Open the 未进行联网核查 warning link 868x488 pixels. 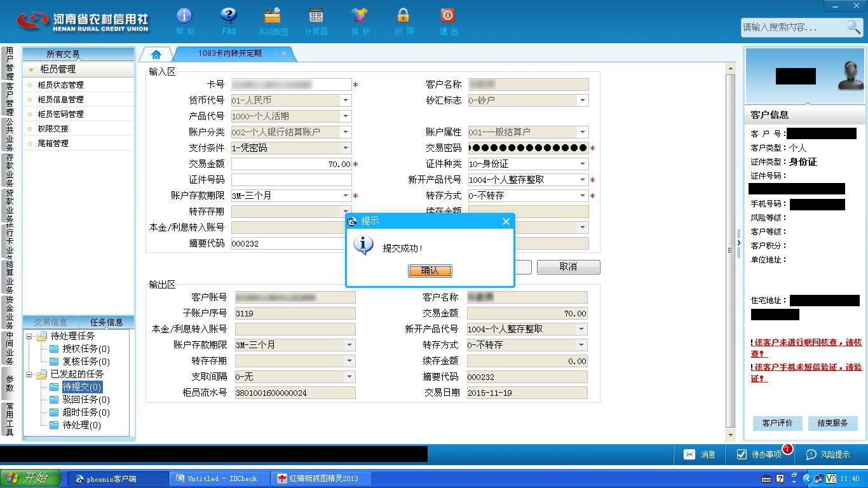pos(806,348)
